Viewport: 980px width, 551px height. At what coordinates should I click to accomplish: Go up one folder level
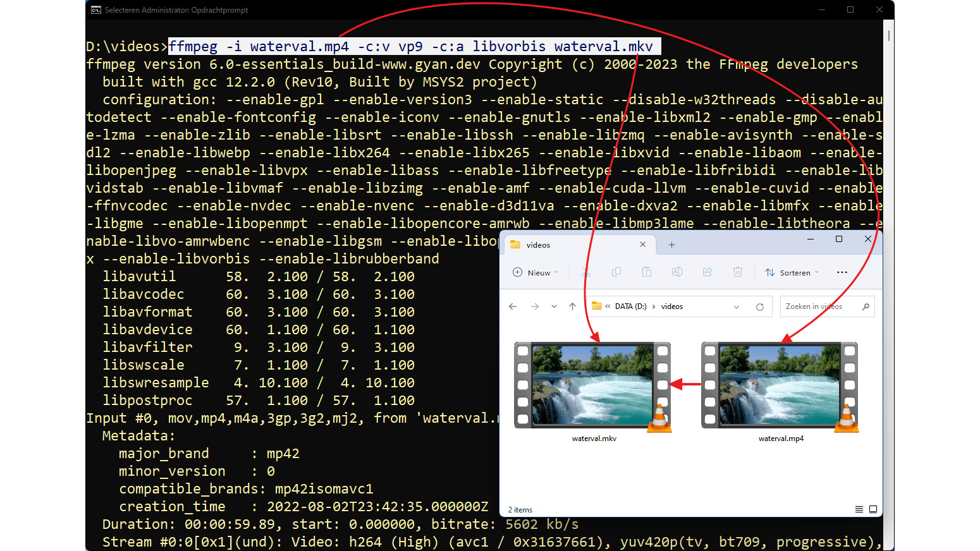(573, 306)
